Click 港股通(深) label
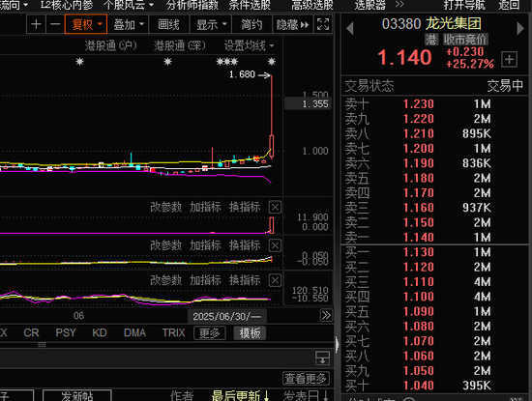 (180, 45)
